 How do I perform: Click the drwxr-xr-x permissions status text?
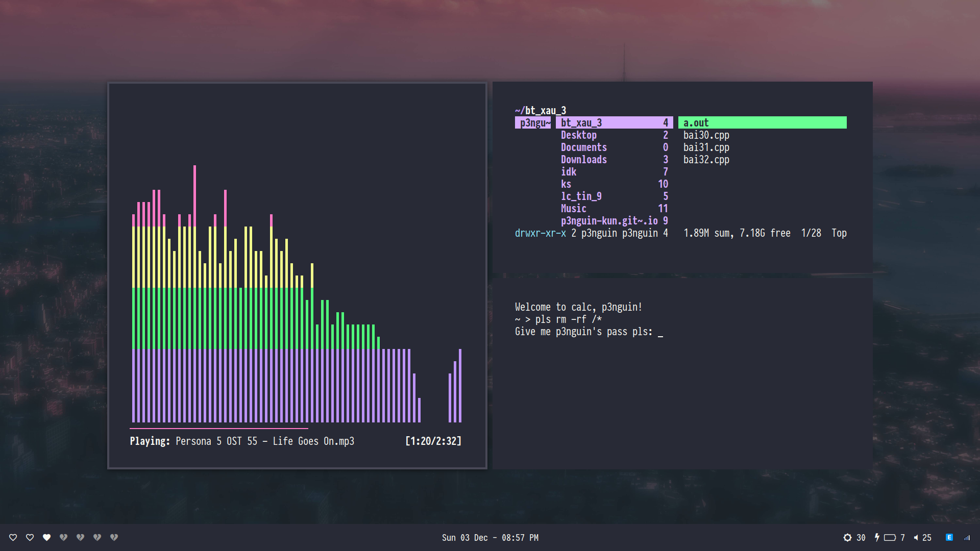click(541, 233)
